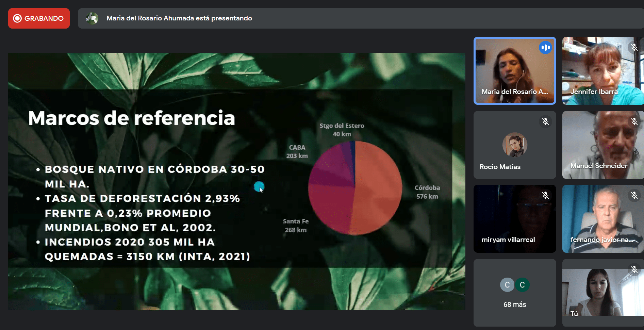Click the green 'C' participant avatar

[x=522, y=285]
